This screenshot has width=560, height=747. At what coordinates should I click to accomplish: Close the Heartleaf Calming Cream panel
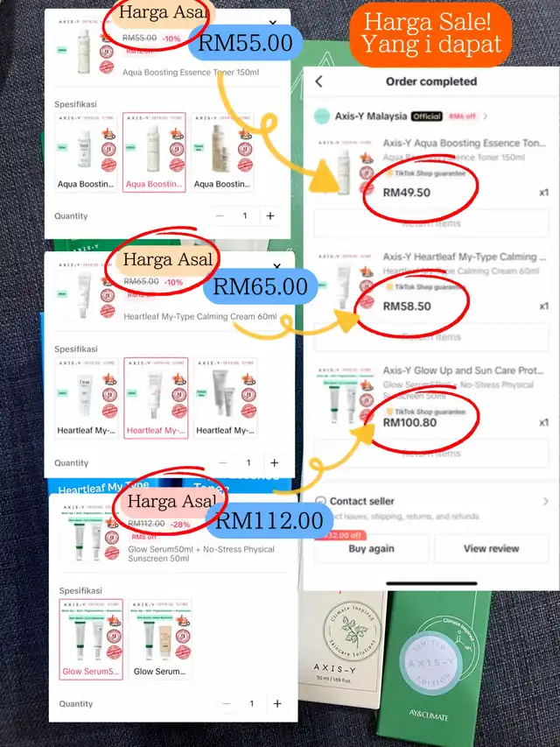(x=276, y=266)
